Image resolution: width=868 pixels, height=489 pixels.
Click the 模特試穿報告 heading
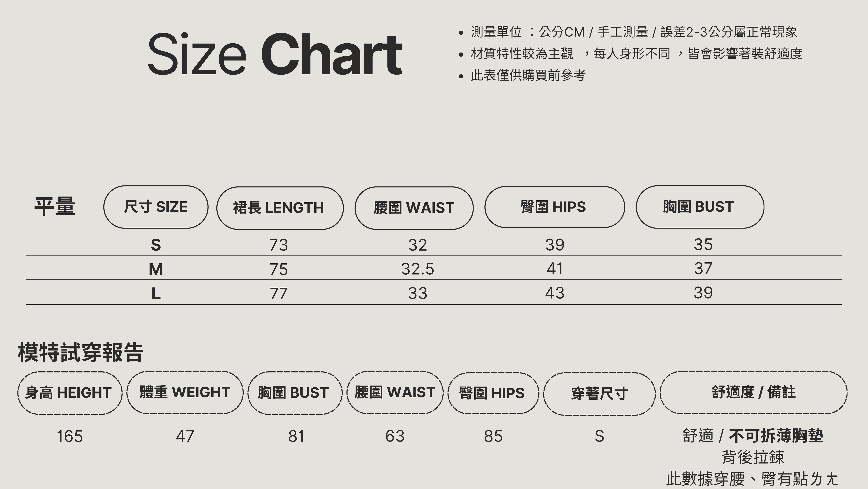pyautogui.click(x=81, y=353)
